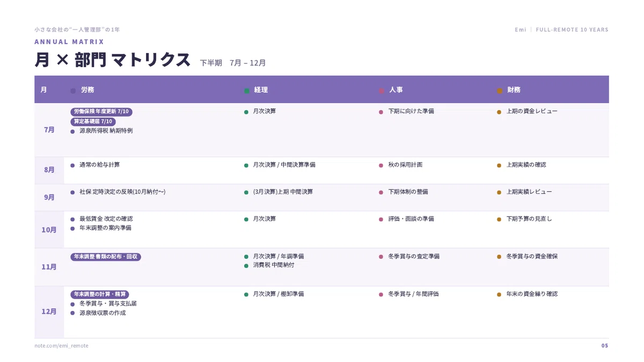Click 上期実績の確認 entry
This screenshot has height=362, width=644.
[526, 165]
